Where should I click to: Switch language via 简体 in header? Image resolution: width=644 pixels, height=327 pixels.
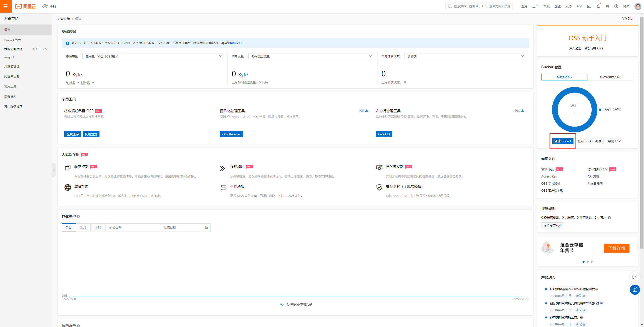(x=626, y=6)
